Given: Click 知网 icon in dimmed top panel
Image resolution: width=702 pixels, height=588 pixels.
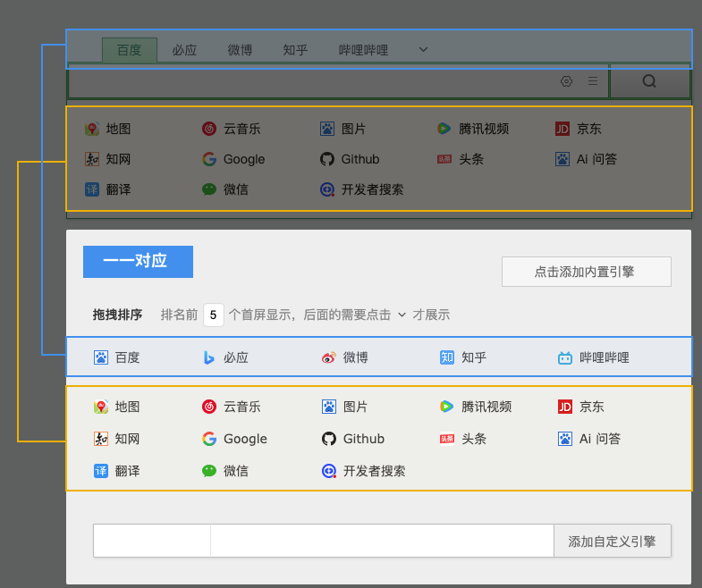Looking at the screenshot, I should pos(92,159).
